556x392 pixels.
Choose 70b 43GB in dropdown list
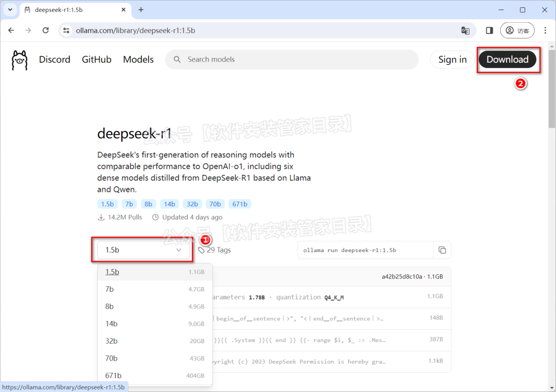click(155, 359)
